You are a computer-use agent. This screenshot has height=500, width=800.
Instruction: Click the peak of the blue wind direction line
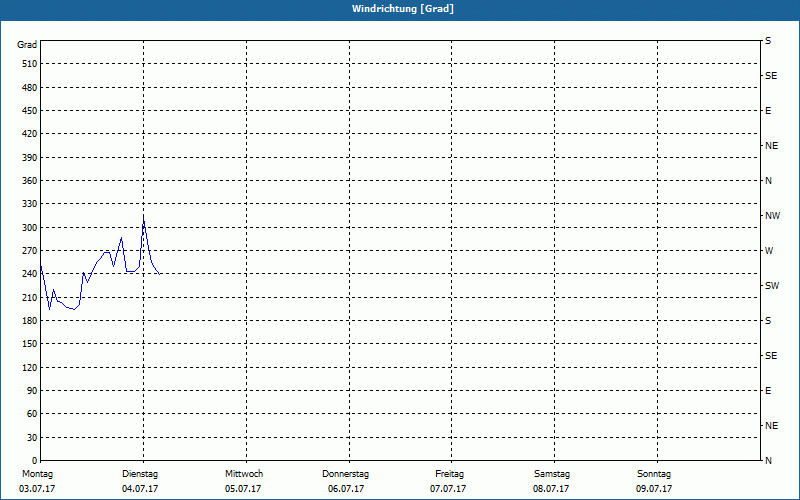(x=143, y=216)
